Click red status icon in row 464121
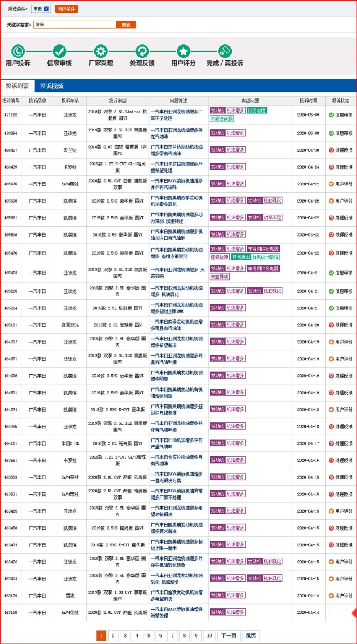The width and height of the screenshot is (357, 644). tap(331, 443)
